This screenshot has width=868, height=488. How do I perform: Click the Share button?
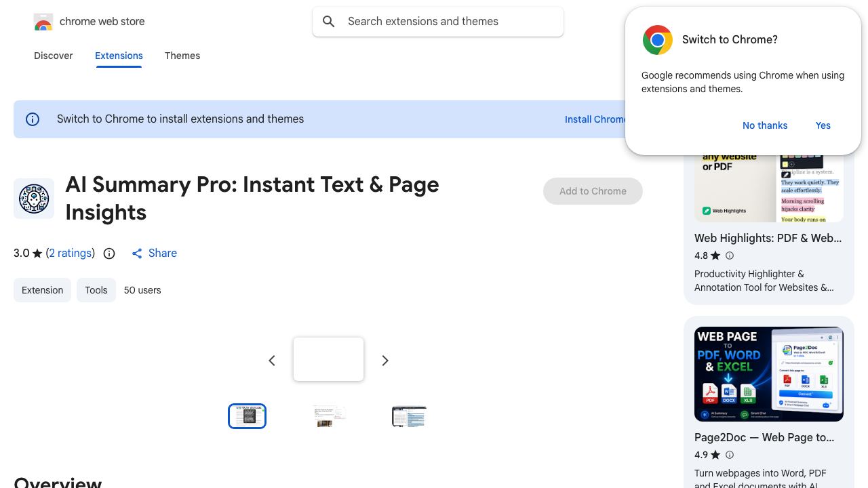pos(154,253)
